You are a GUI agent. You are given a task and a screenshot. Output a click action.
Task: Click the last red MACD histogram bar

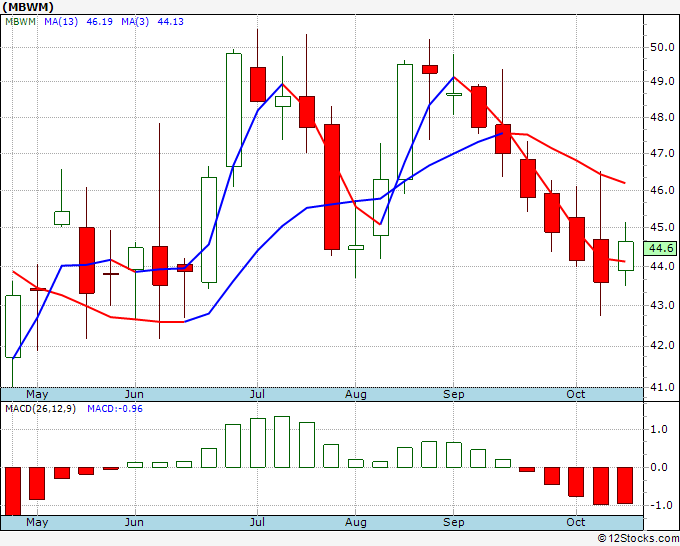coord(625,485)
